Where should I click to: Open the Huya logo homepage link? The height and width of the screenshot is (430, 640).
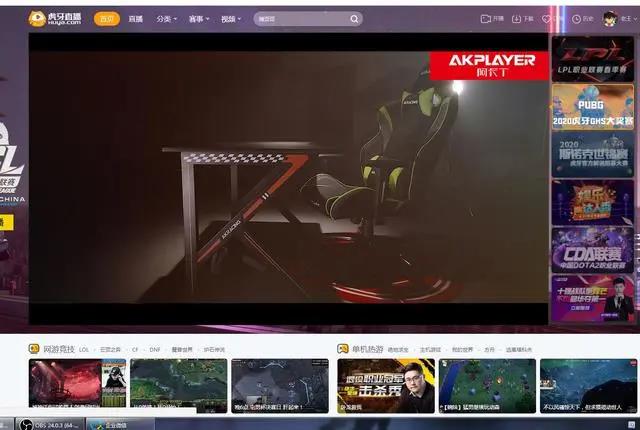point(55,18)
